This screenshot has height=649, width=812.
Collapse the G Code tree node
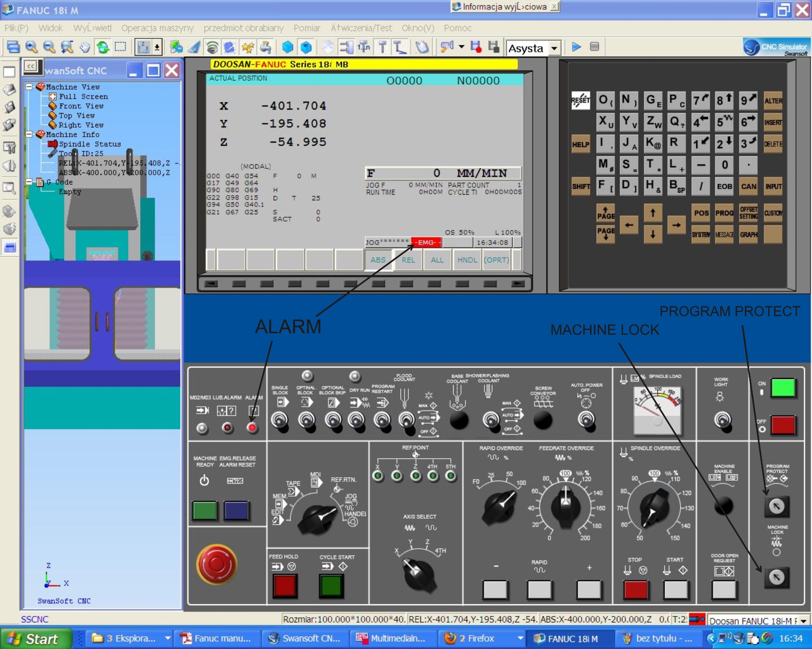[29, 182]
